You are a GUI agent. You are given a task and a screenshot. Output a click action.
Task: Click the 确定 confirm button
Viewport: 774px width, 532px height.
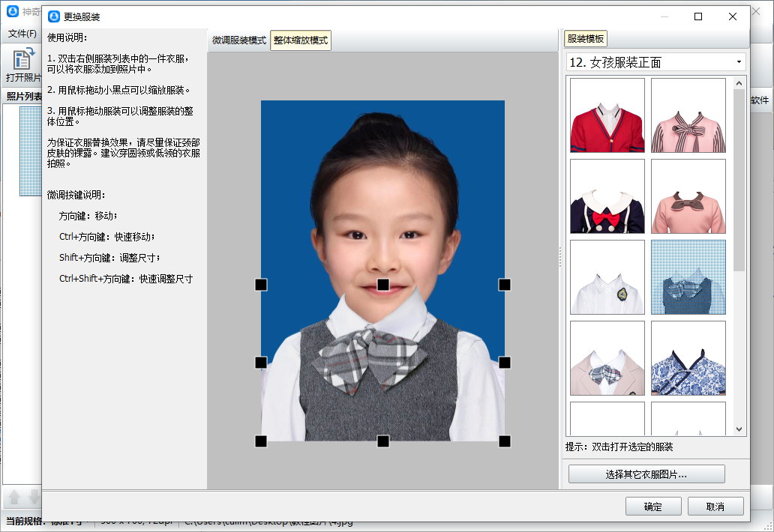[x=652, y=507]
